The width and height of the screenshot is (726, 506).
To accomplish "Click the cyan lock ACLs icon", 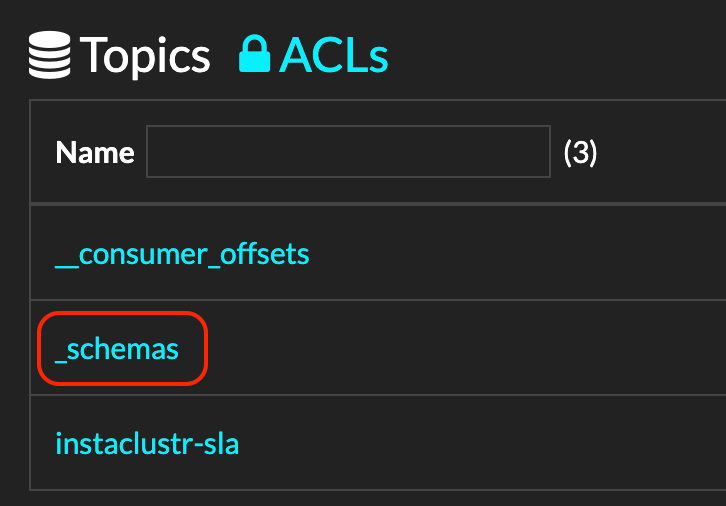I will pos(254,53).
